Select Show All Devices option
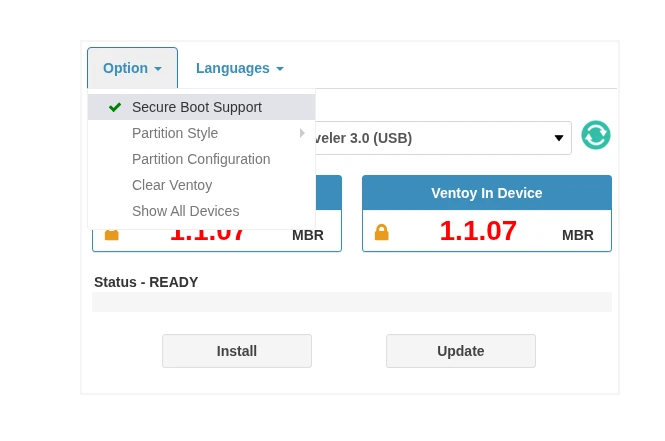The height and width of the screenshot is (441, 665). 201,211
